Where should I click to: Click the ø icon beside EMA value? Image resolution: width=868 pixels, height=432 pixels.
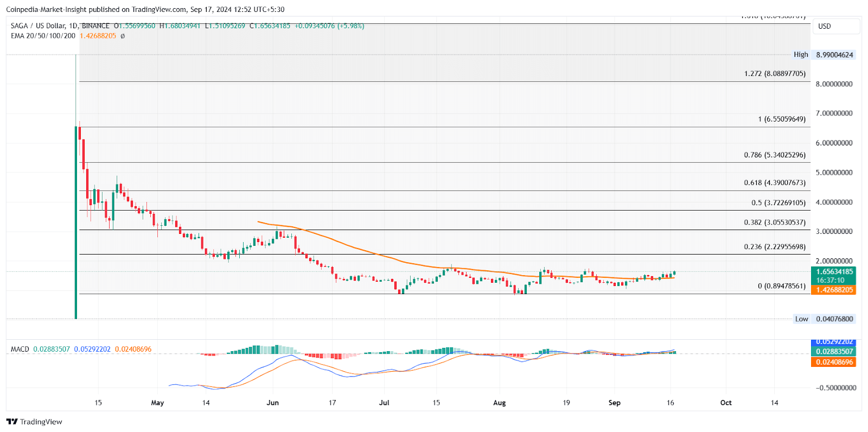tap(123, 36)
